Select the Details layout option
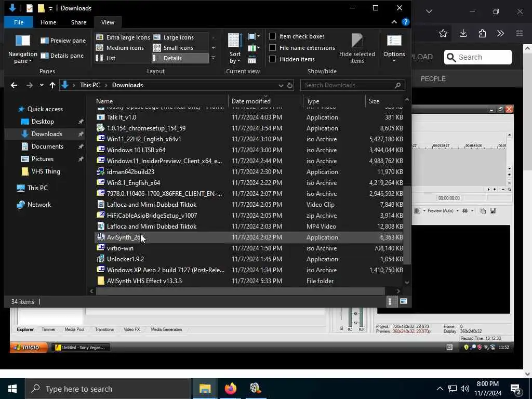 (x=180, y=58)
